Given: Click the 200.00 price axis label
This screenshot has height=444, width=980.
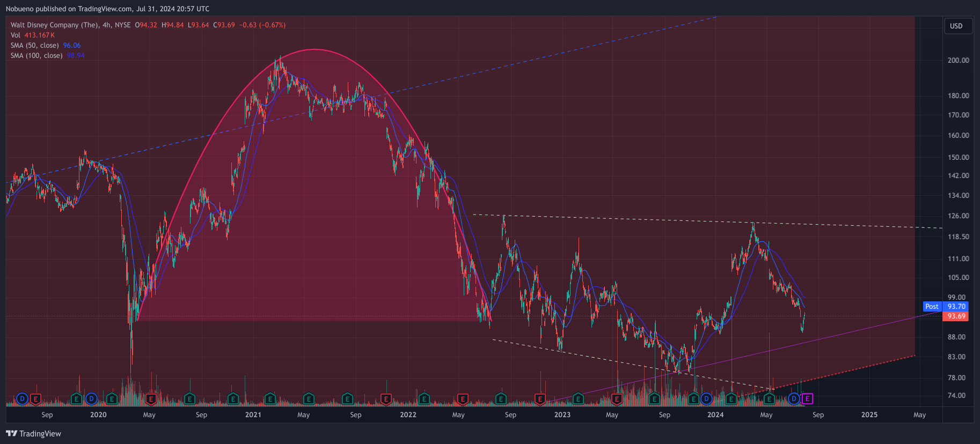Looking at the screenshot, I should 959,60.
